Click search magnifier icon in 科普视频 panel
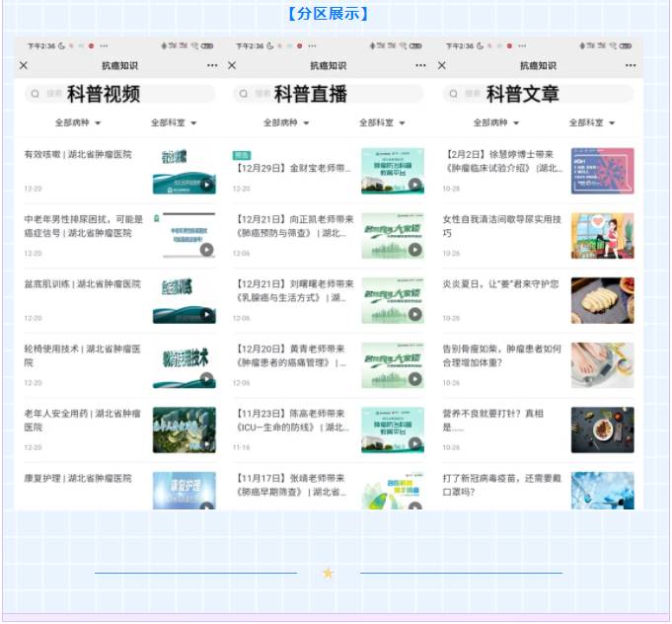The width and height of the screenshot is (672, 624). coord(37,94)
